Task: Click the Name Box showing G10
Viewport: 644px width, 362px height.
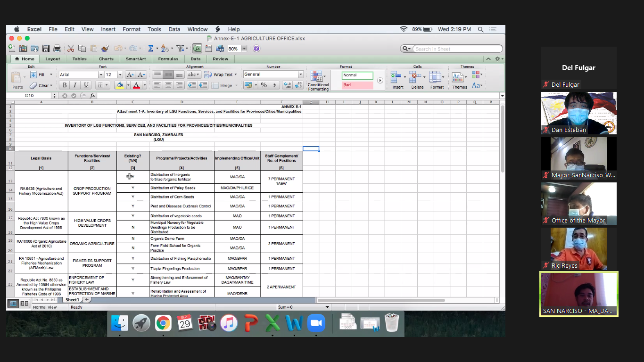Action: click(x=29, y=96)
